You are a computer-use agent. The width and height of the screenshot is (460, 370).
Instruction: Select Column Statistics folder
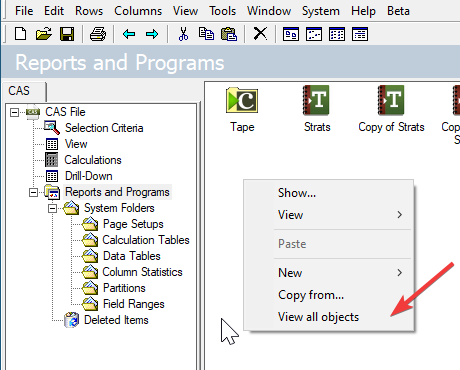click(142, 272)
